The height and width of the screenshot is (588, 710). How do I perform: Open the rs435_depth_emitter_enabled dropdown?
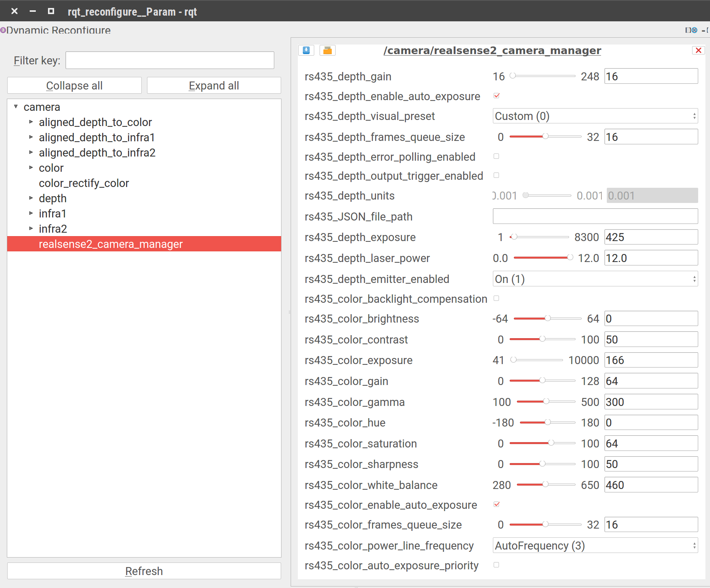pos(595,279)
